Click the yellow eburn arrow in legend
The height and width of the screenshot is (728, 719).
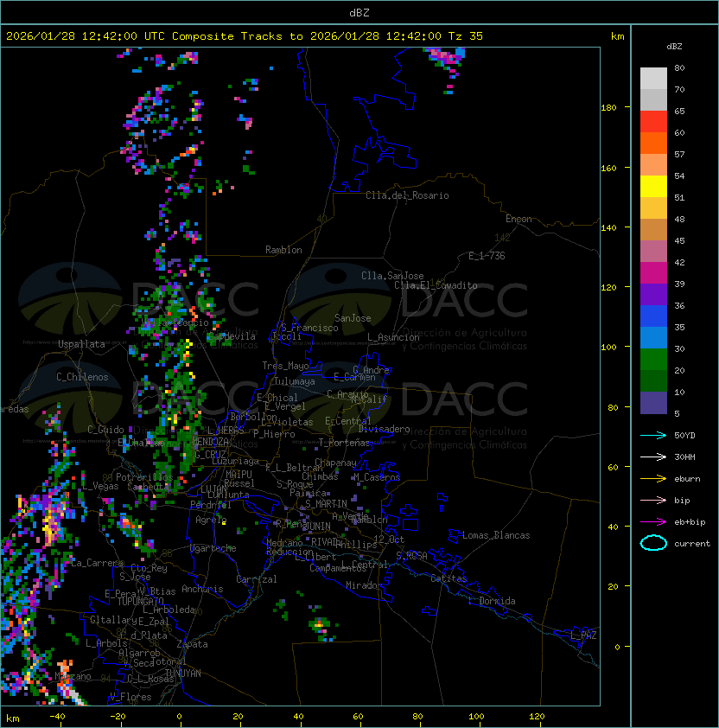[653, 478]
